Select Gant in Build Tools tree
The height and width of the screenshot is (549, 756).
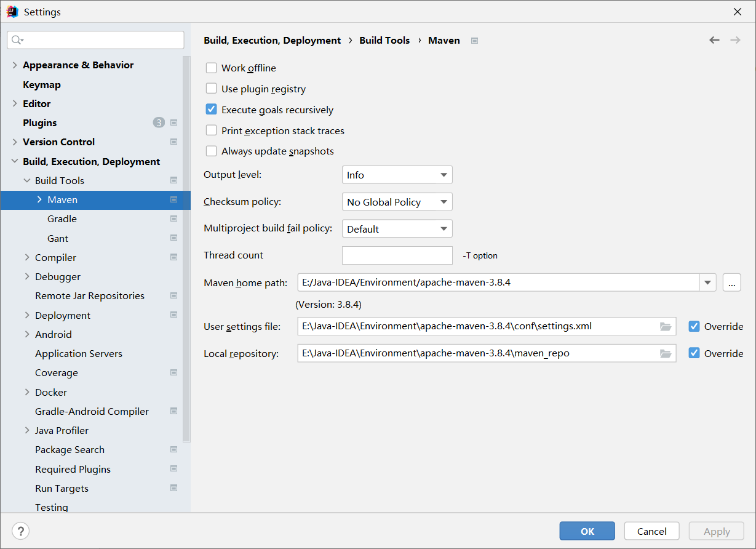tap(58, 238)
